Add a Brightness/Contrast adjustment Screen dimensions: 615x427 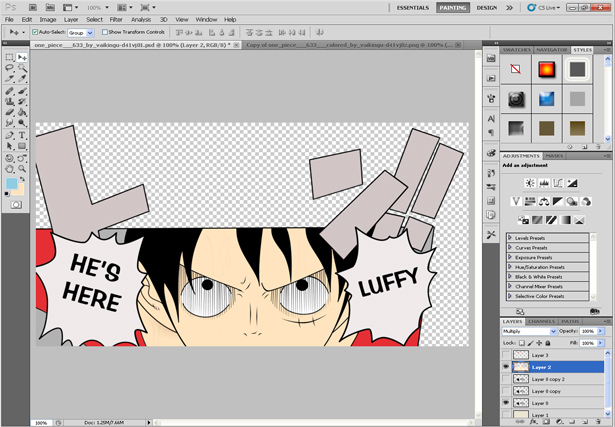[530, 183]
